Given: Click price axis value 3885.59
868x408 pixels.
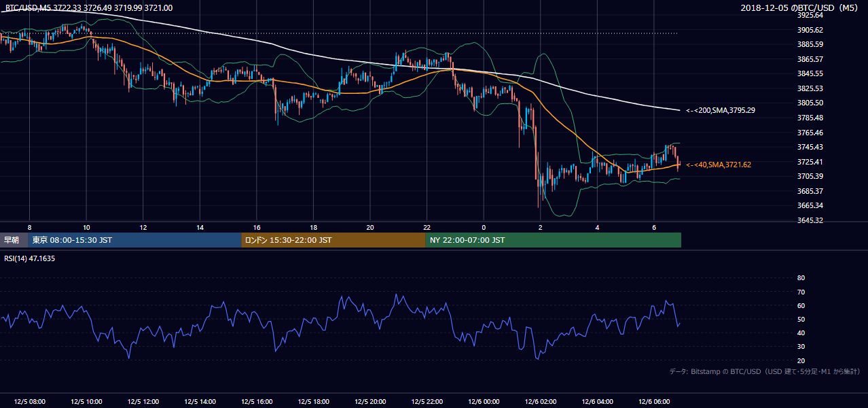Looking at the screenshot, I should [x=809, y=44].
